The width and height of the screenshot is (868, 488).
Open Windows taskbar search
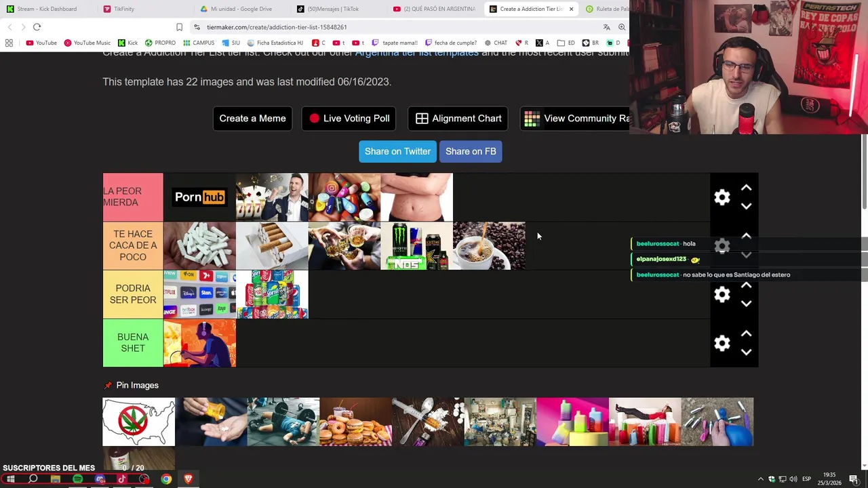33,479
